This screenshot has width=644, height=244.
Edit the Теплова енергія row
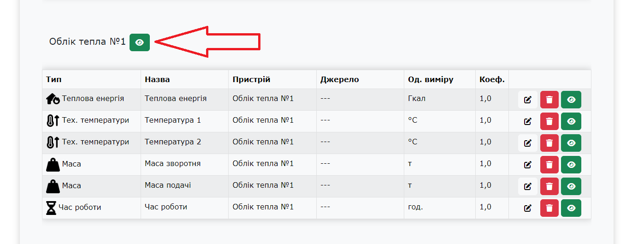tap(528, 100)
